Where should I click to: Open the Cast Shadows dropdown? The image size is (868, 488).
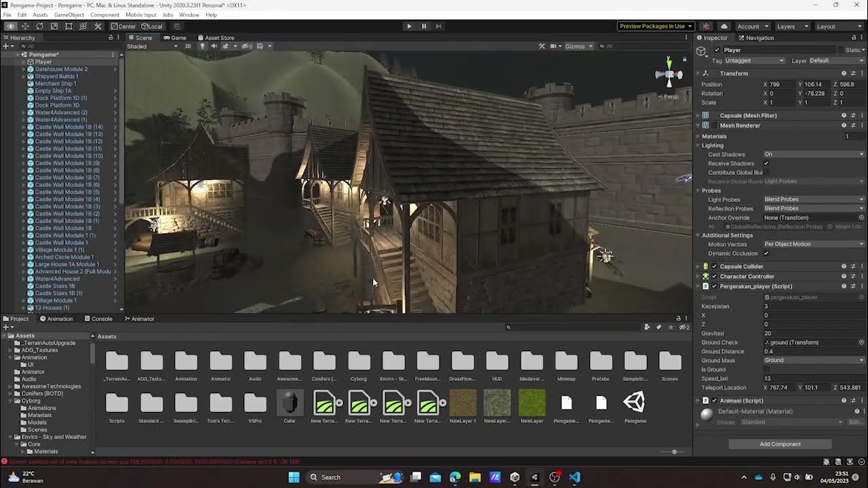click(x=814, y=155)
